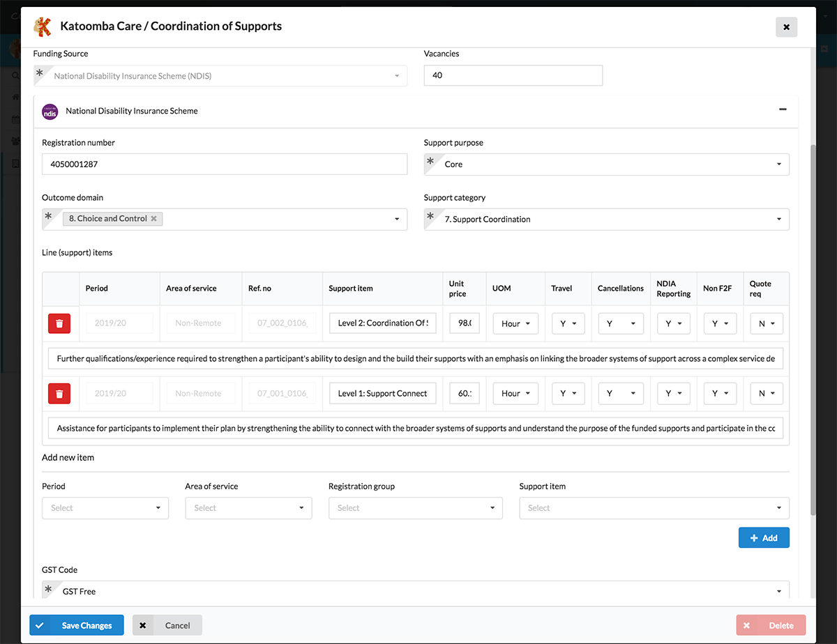837x644 pixels.
Task: Open Quote req dropdown for Level 1 item
Action: click(767, 394)
